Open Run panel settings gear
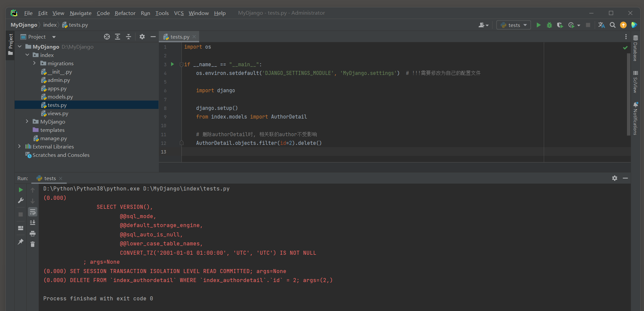Screen dimensions: 644x311 point(615,178)
